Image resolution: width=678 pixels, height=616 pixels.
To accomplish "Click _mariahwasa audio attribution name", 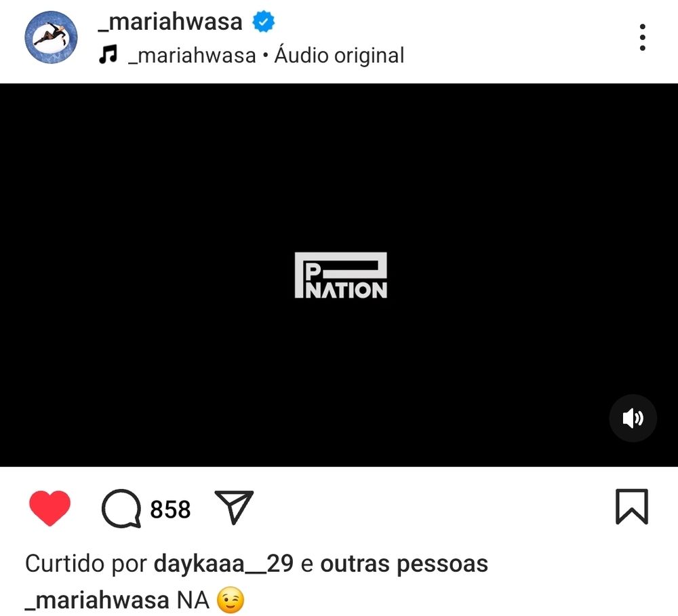I will pos(192,56).
